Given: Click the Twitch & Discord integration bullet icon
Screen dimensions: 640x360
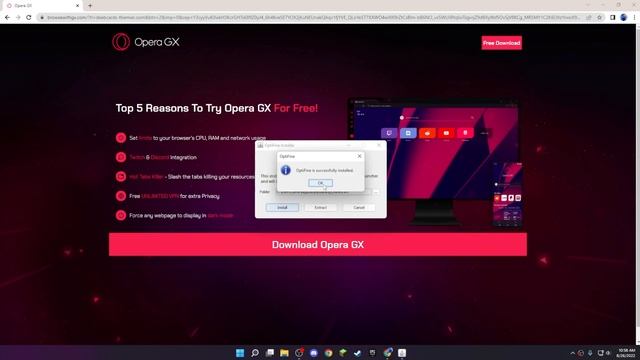Looking at the screenshot, I should [121, 157].
